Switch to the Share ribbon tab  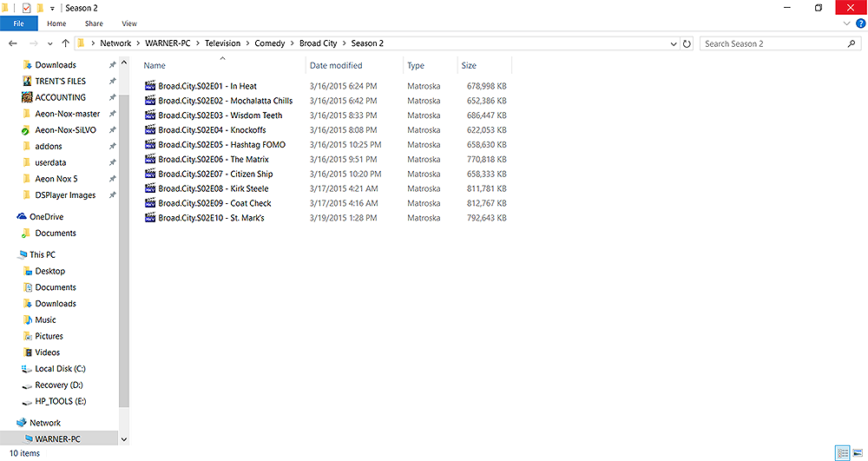[x=94, y=23]
